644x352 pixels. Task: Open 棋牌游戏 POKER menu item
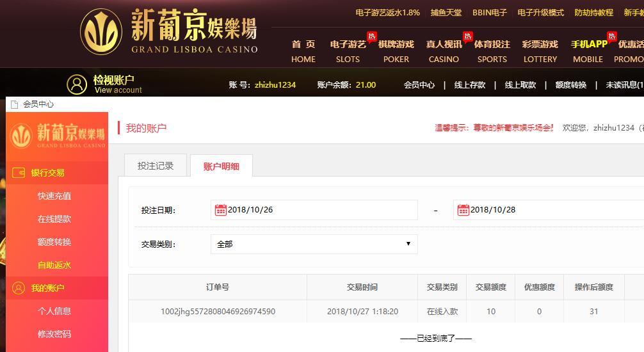coord(396,51)
